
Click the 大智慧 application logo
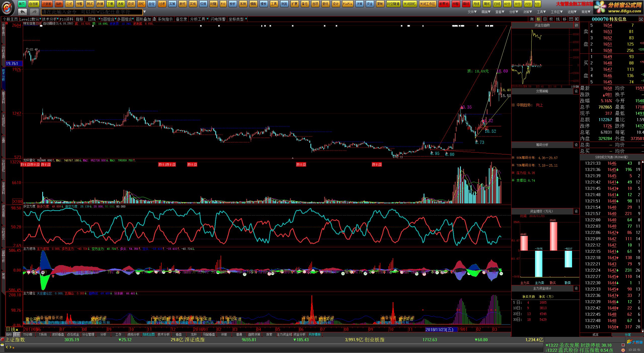[x=8, y=8]
